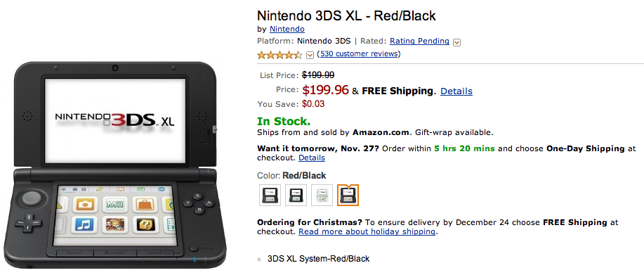Choose the second color variant thumbnail

pos(296,196)
